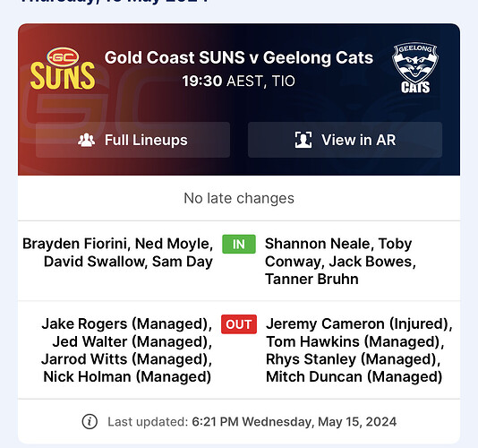Click the info icon near Last updated
This screenshot has width=478, height=448.
90,422
